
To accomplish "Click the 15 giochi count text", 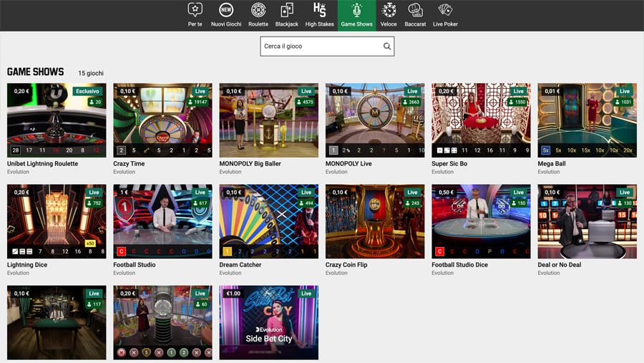I will tap(91, 73).
